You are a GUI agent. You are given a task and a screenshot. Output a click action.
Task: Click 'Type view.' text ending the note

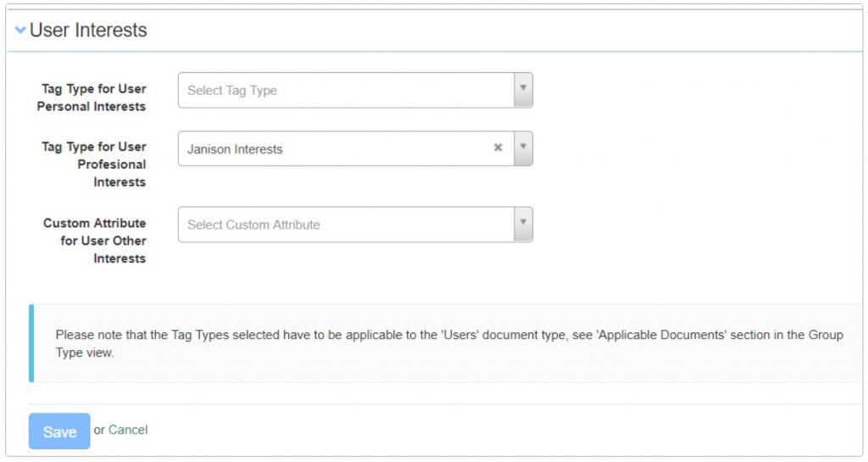coord(85,353)
